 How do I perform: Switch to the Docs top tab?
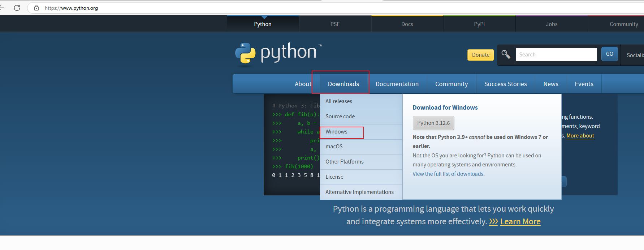pos(407,24)
